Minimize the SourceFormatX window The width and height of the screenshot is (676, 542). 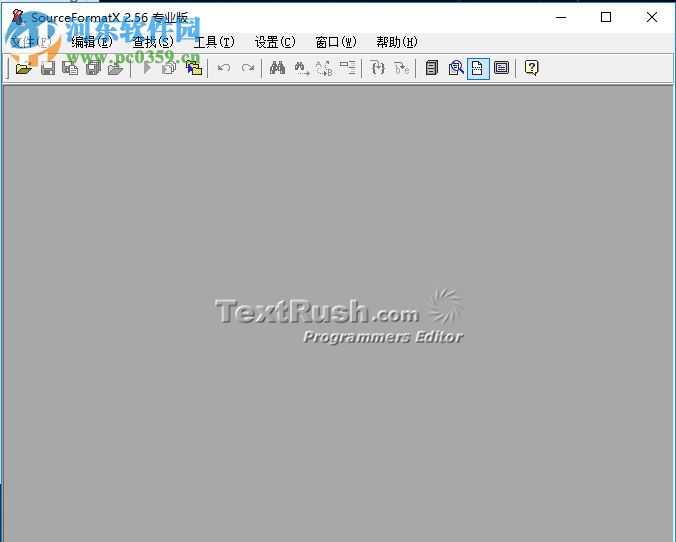coord(561,17)
